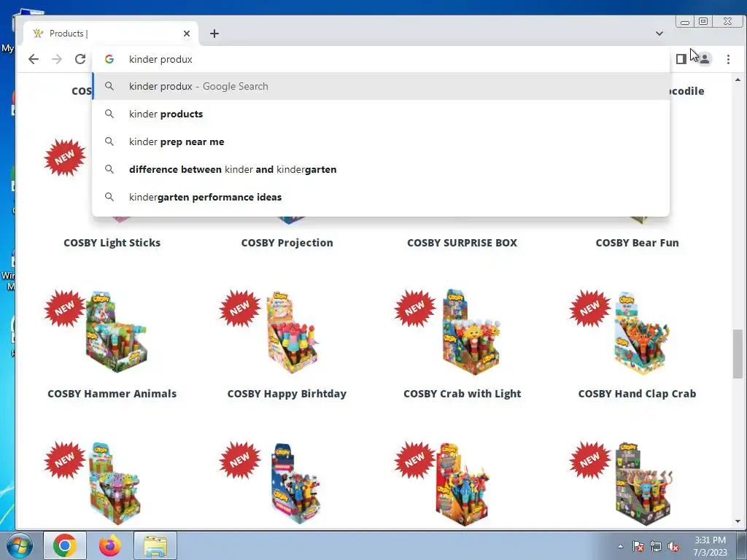This screenshot has width=747, height=560.
Task: Open the COSBY Light Sticks product link
Action: coord(112,242)
